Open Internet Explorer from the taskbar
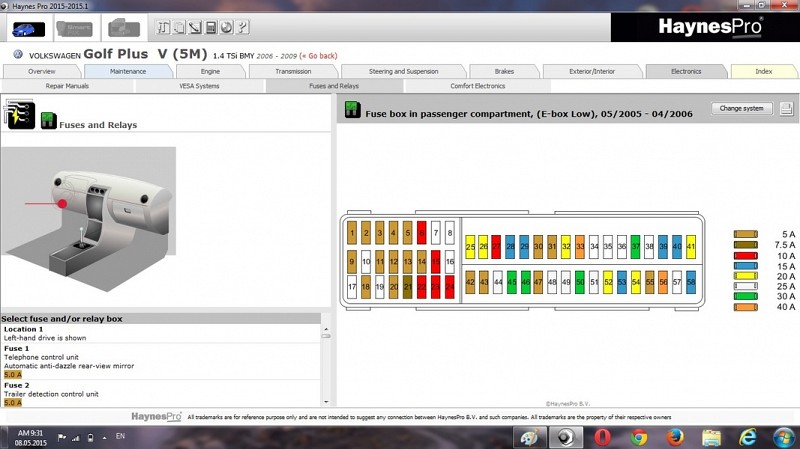 point(747,437)
